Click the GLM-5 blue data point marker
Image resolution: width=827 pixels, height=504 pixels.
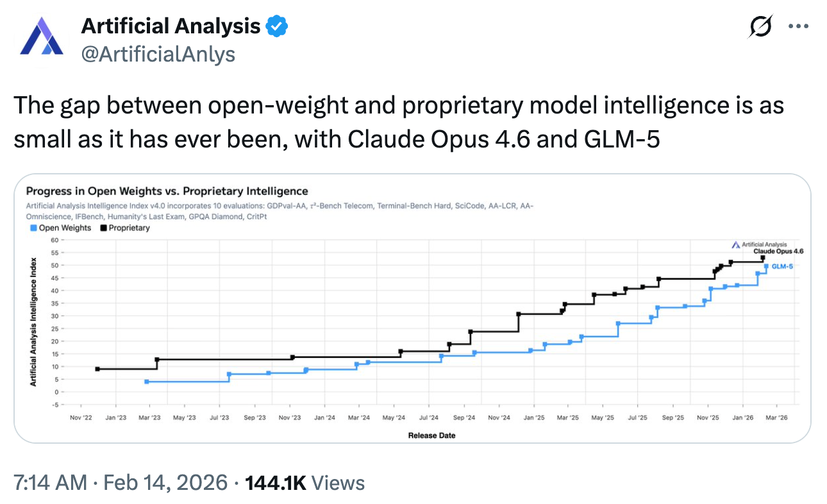click(766, 266)
